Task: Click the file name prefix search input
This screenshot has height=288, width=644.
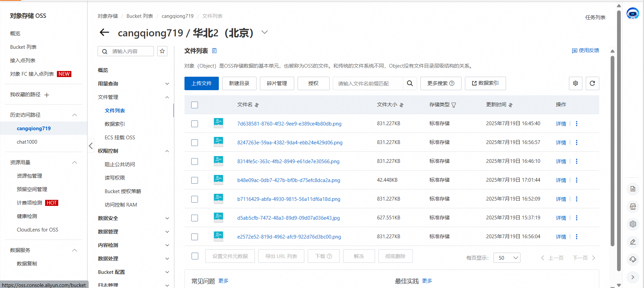Action: pyautogui.click(x=368, y=83)
